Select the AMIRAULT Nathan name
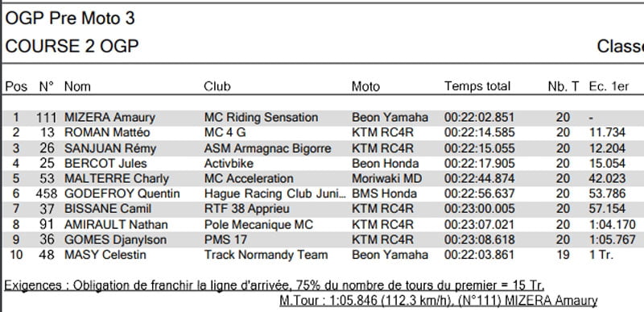 point(116,224)
